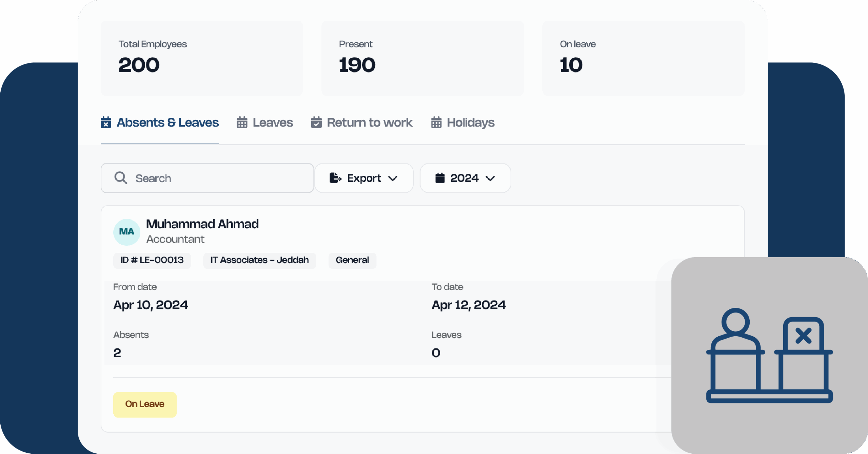Click the ID # LE-00013 tag
This screenshot has height=454, width=868.
click(x=152, y=260)
